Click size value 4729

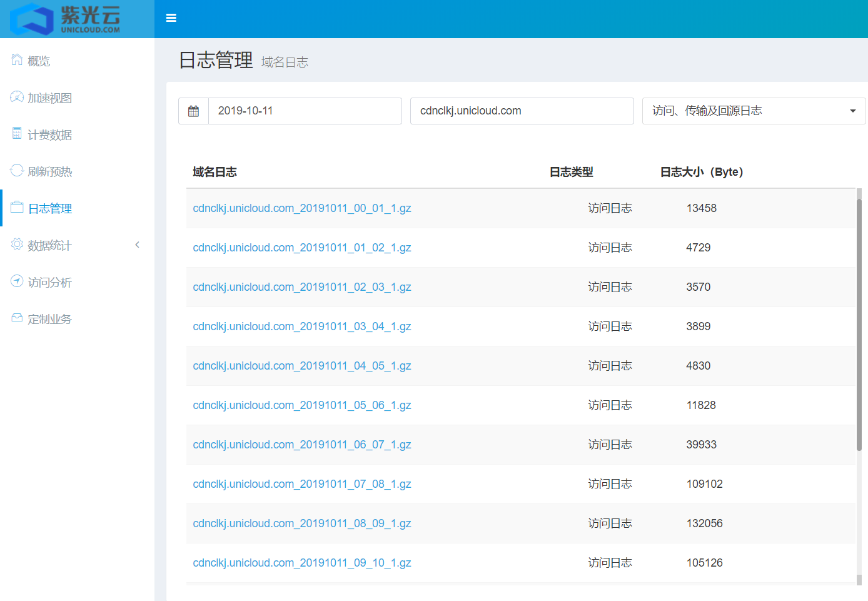pos(699,248)
